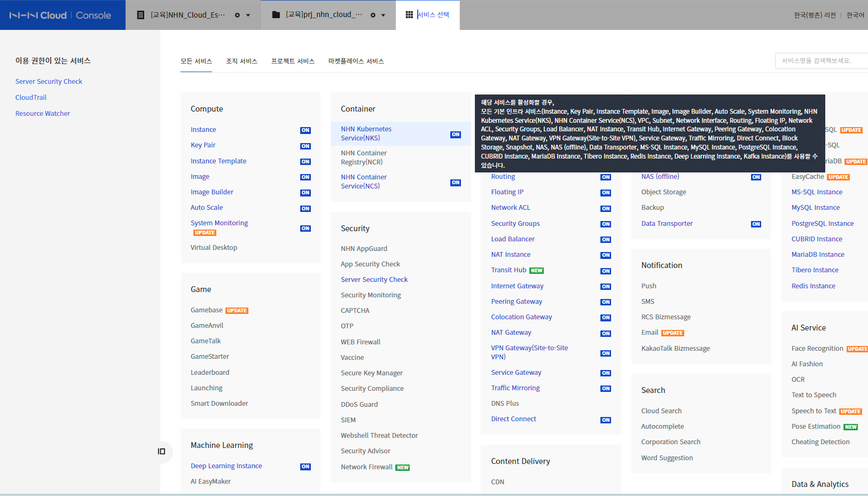868x496 pixels.
Task: Click the service name search field
Action: pos(822,61)
